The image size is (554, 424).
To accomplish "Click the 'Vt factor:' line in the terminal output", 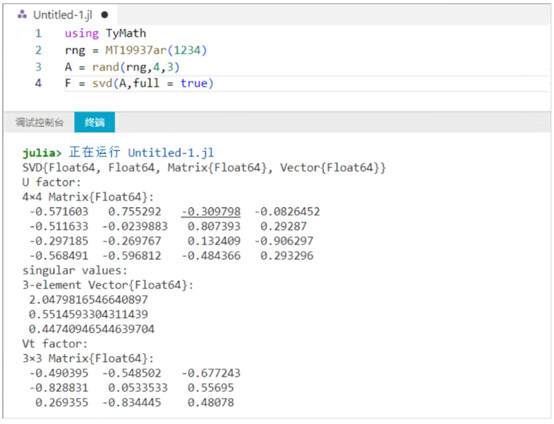I will point(54,343).
